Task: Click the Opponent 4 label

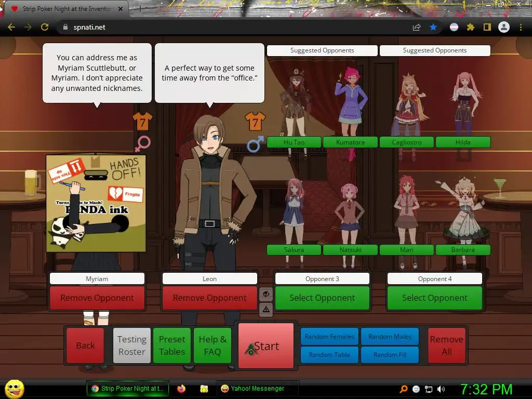Action: tap(435, 279)
